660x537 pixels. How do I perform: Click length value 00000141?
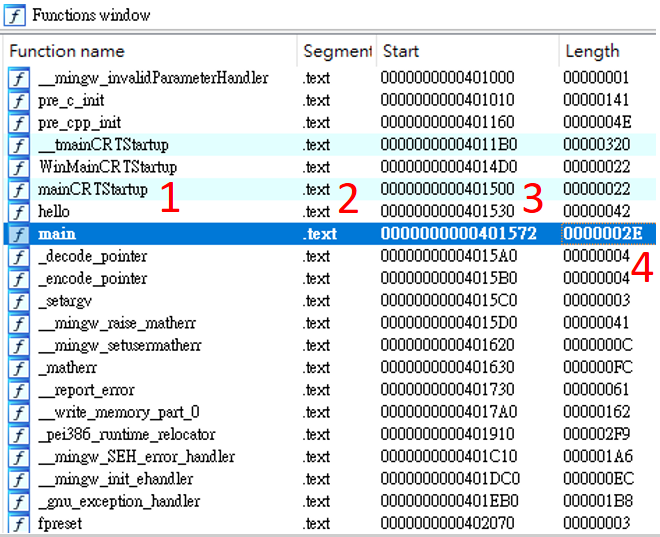coord(596,100)
